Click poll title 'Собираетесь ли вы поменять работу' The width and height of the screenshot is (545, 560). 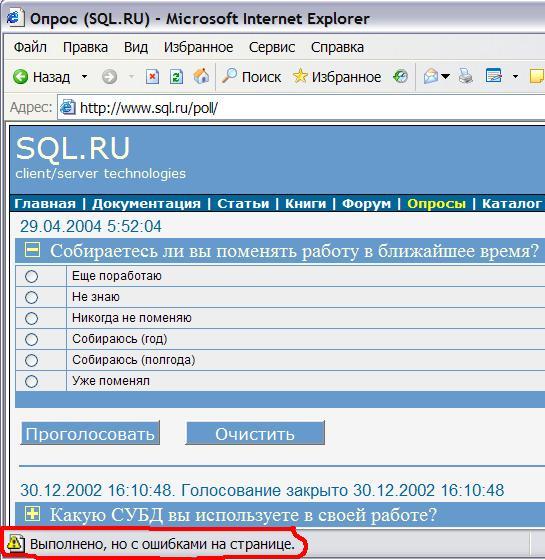(x=294, y=251)
